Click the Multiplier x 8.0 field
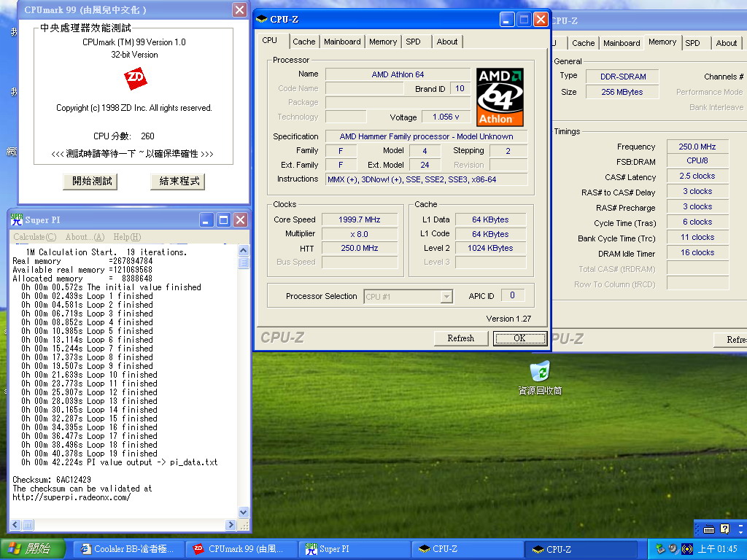Screen dimensions: 747x560 click(x=360, y=234)
